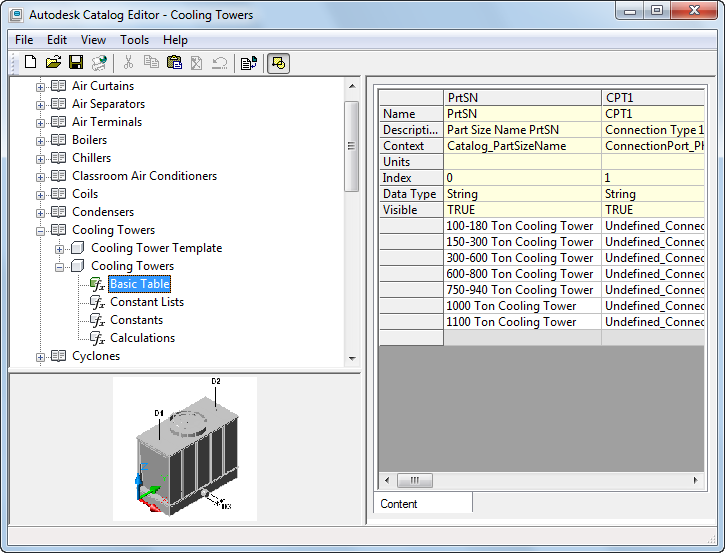The image size is (725, 553).
Task: Click the PrtSN column header
Action: point(522,98)
